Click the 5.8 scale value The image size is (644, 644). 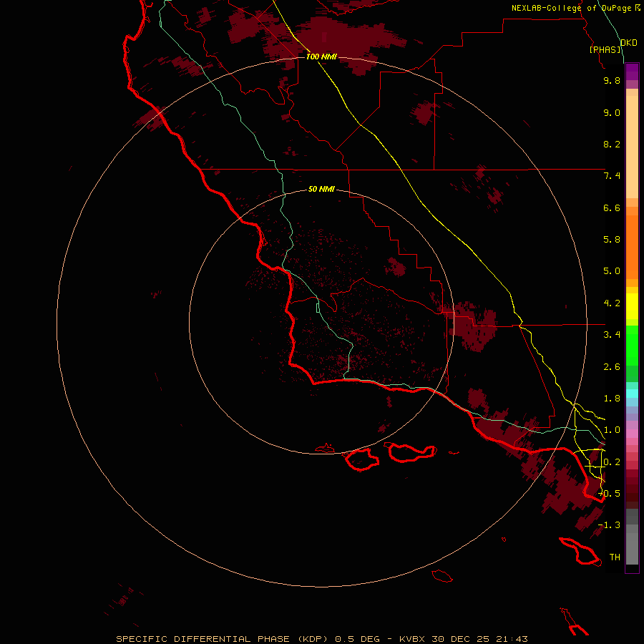612,240
